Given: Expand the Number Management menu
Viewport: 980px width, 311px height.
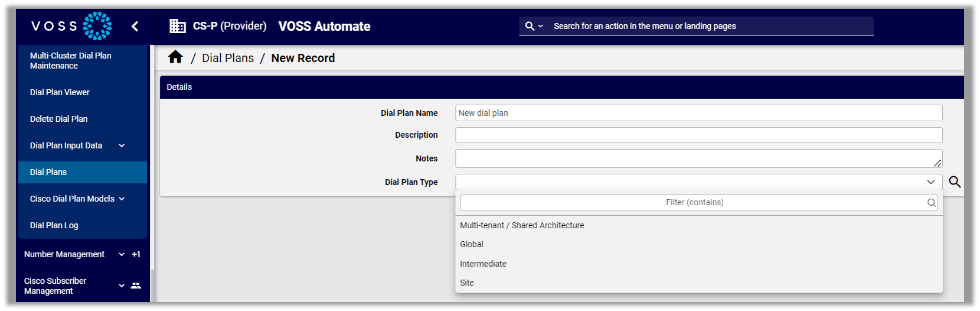Looking at the screenshot, I should [x=122, y=254].
